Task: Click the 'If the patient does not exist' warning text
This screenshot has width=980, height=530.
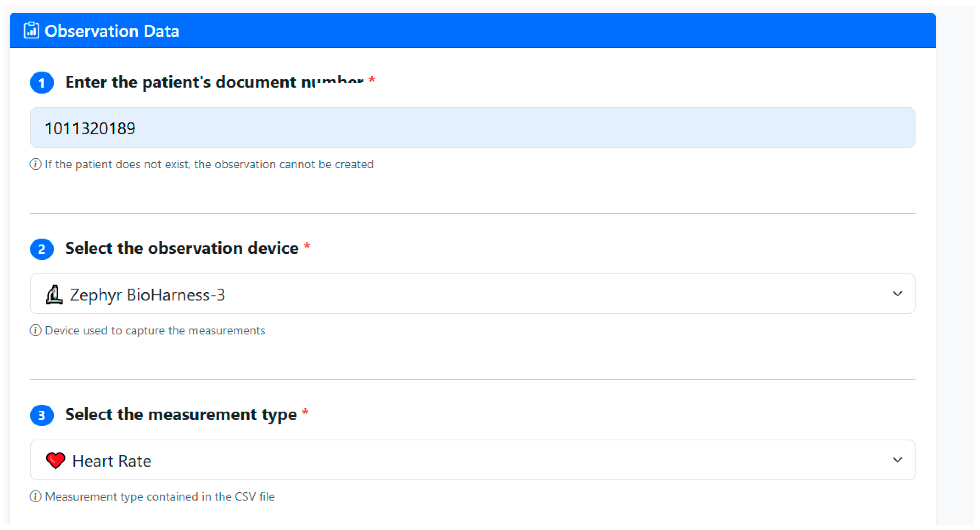Action: pyautogui.click(x=209, y=164)
